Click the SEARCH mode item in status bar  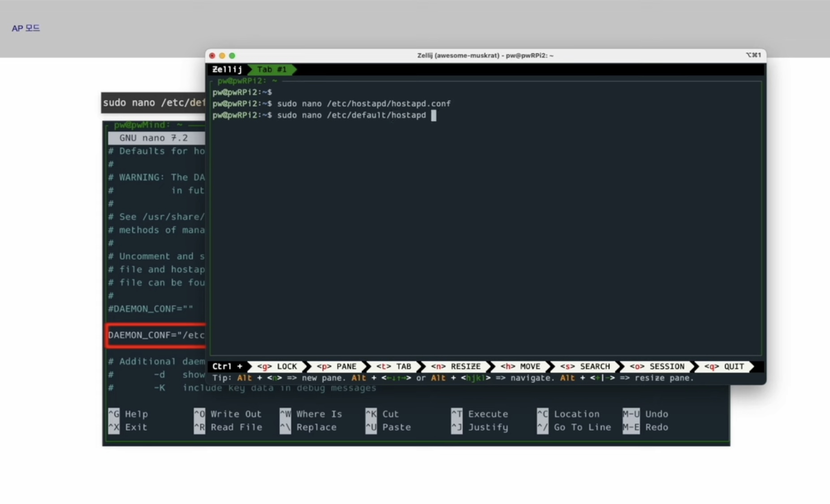585,366
